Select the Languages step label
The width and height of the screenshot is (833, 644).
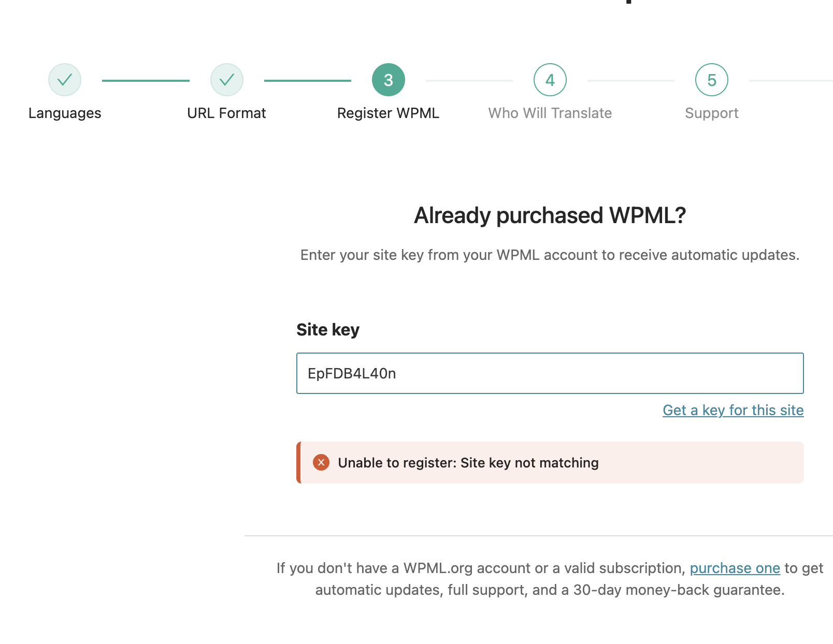(x=65, y=113)
